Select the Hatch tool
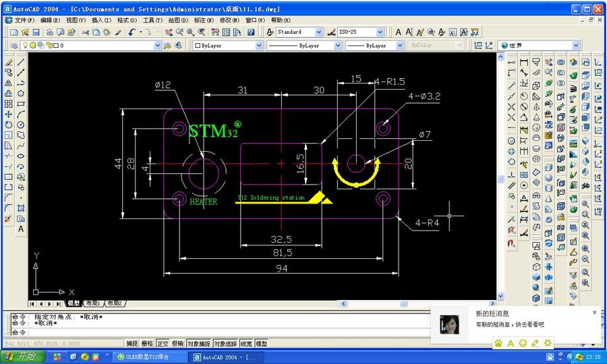Image resolution: width=607 pixels, height=364 pixels. coord(21,208)
